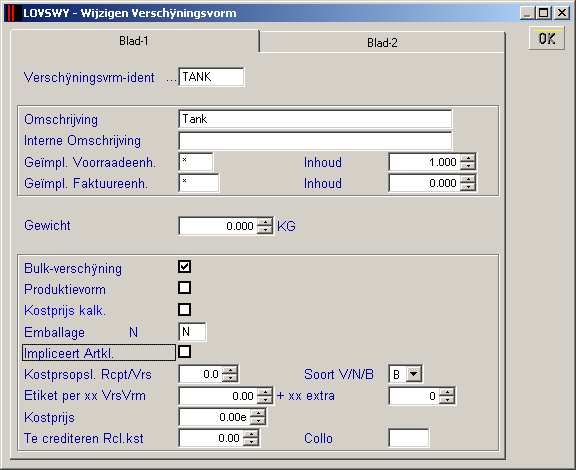Decrease second Inhoud value with down arrow
576x470 pixels.
[468, 187]
